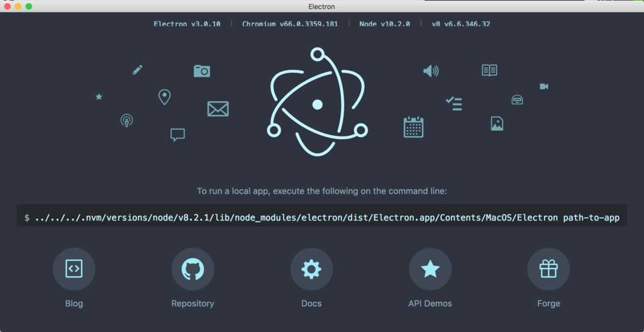Open the API Demos star icon
Image resolution: width=644 pixels, height=332 pixels.
[x=430, y=269]
